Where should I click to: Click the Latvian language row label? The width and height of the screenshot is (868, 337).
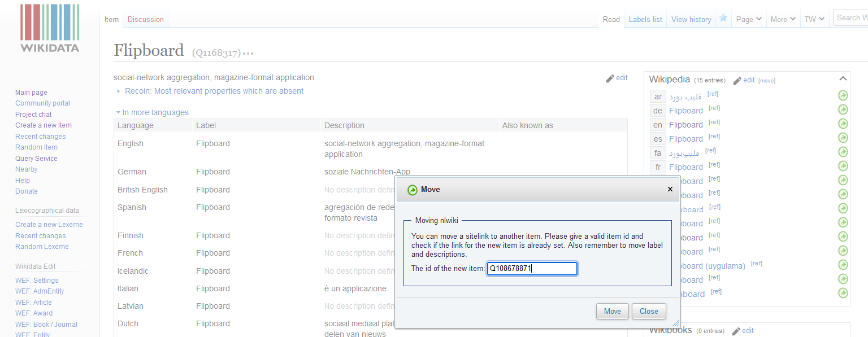click(x=131, y=306)
